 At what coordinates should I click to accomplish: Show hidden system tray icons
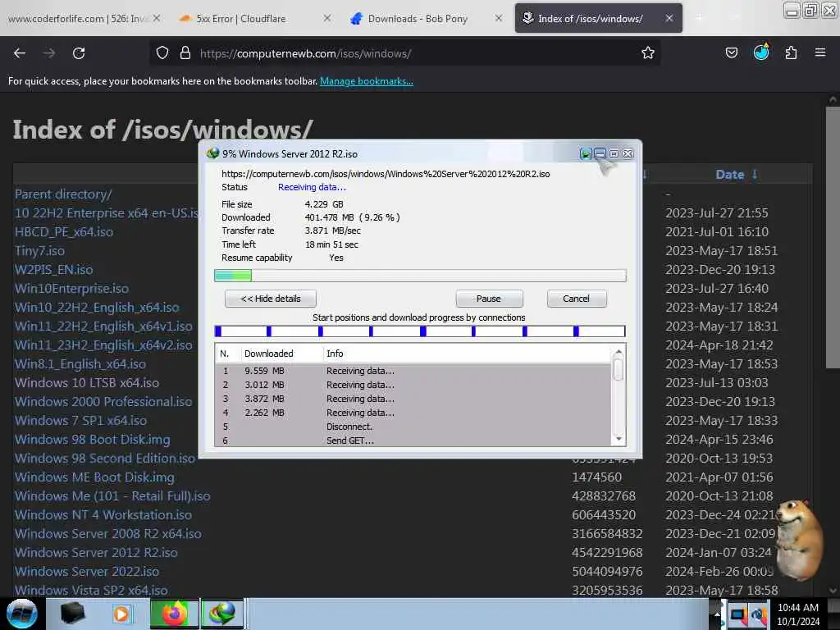[717, 614]
